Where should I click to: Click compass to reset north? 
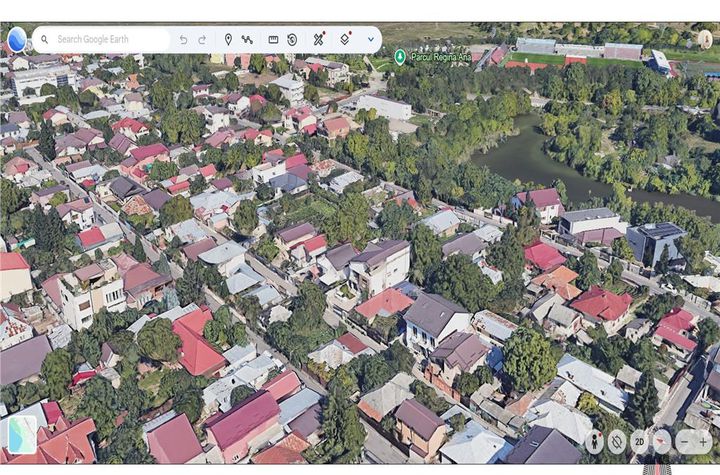(x=662, y=441)
